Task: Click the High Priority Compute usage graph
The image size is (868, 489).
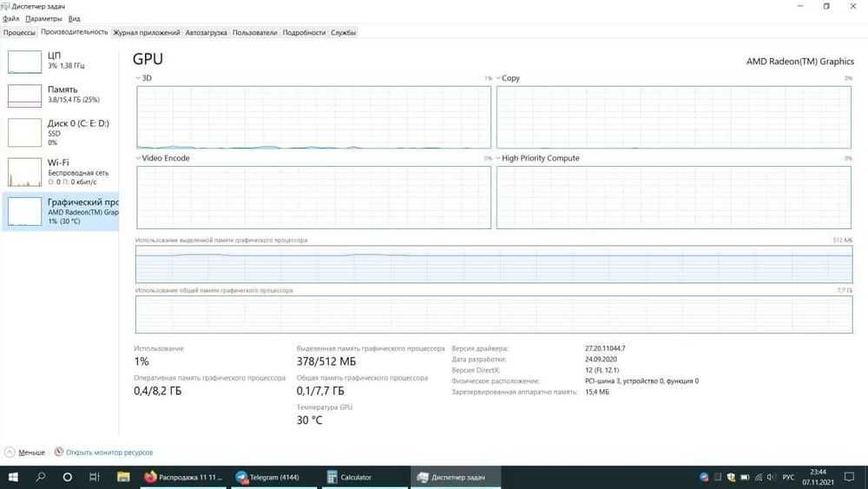Action: point(674,197)
